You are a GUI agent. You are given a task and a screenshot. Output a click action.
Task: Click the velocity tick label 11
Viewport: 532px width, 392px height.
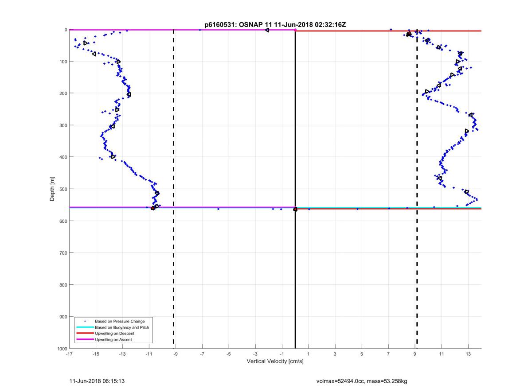442,354
